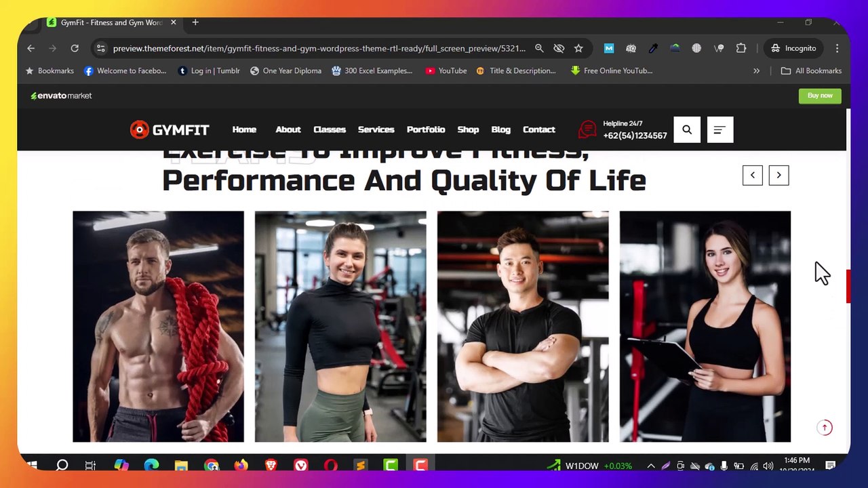Open the Classes menu item

click(x=330, y=129)
